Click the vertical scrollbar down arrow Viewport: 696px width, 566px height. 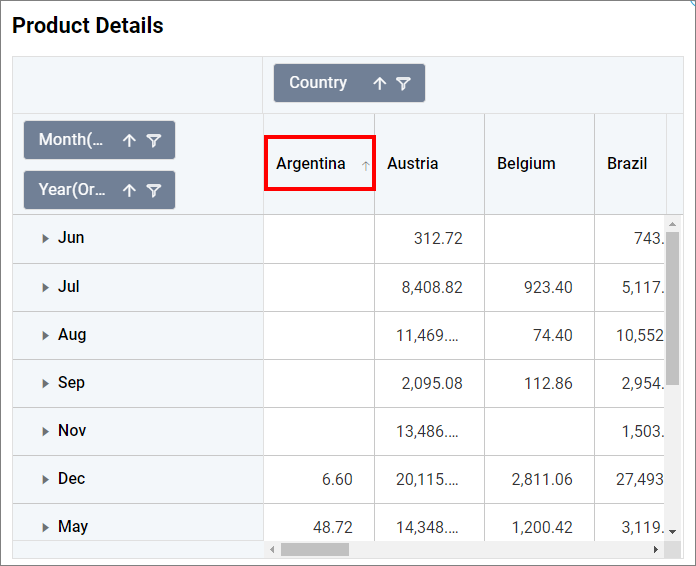(673, 531)
